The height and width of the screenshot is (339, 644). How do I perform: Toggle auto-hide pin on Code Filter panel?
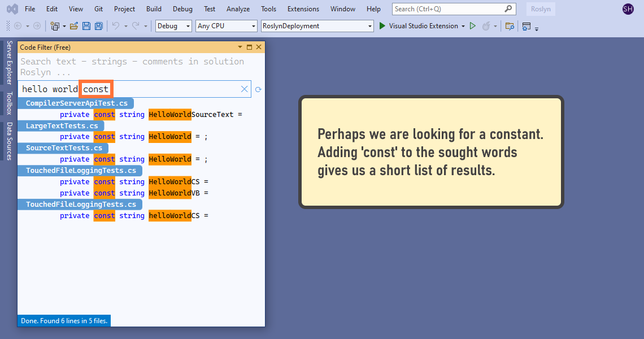tap(249, 47)
